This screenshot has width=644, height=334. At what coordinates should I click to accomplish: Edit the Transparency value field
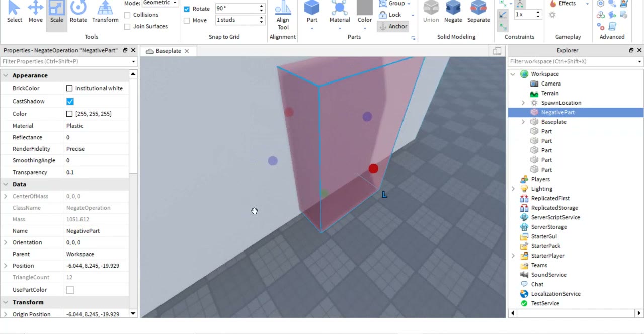click(97, 172)
